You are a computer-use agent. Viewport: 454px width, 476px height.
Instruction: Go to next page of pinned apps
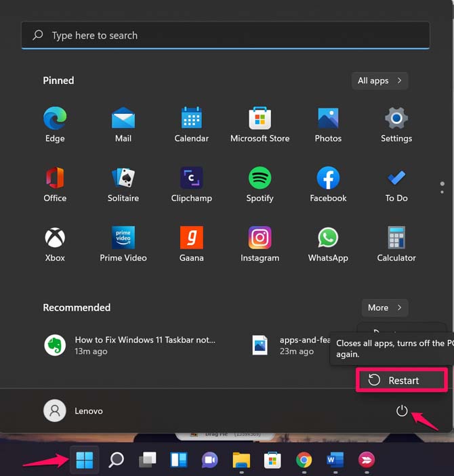442,192
